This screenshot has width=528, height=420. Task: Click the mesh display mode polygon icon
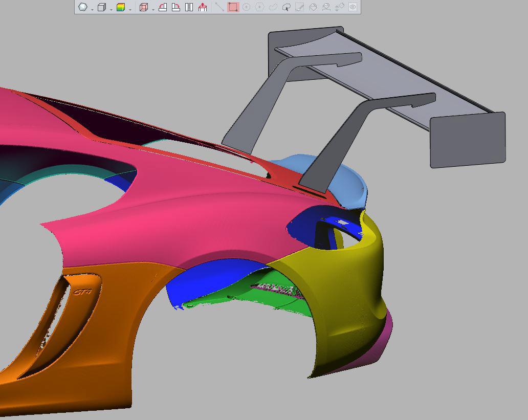point(83,7)
